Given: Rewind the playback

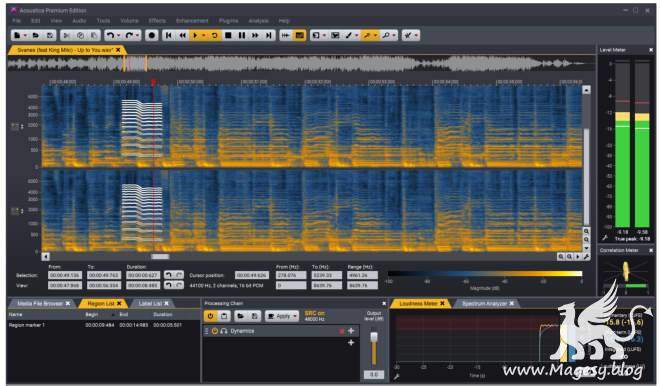Looking at the screenshot, I should [183, 36].
